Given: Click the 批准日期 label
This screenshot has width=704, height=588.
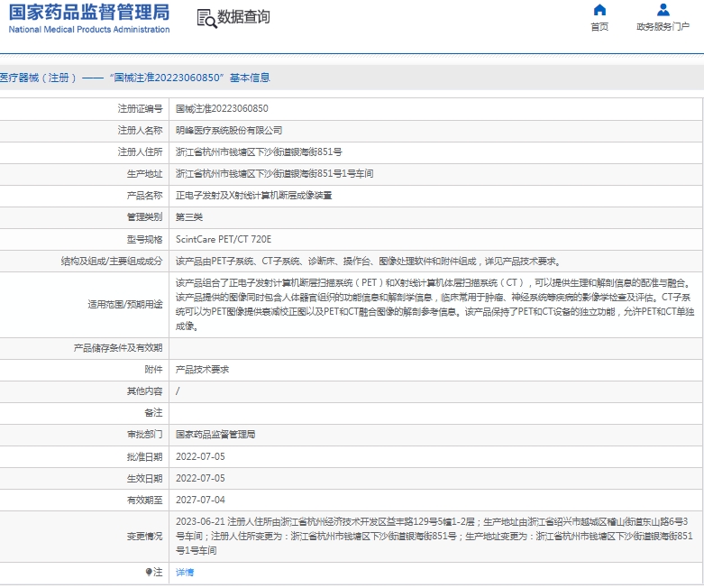Looking at the screenshot, I should 144,456.
